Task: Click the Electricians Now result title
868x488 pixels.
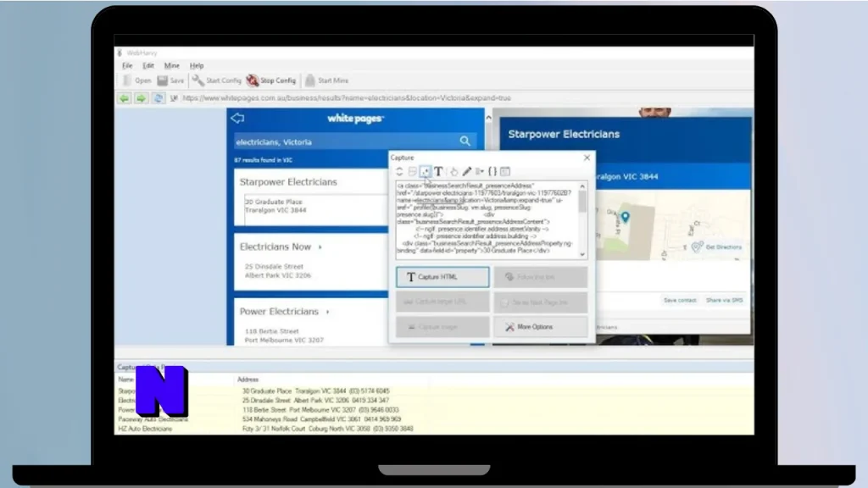Action: click(x=275, y=247)
